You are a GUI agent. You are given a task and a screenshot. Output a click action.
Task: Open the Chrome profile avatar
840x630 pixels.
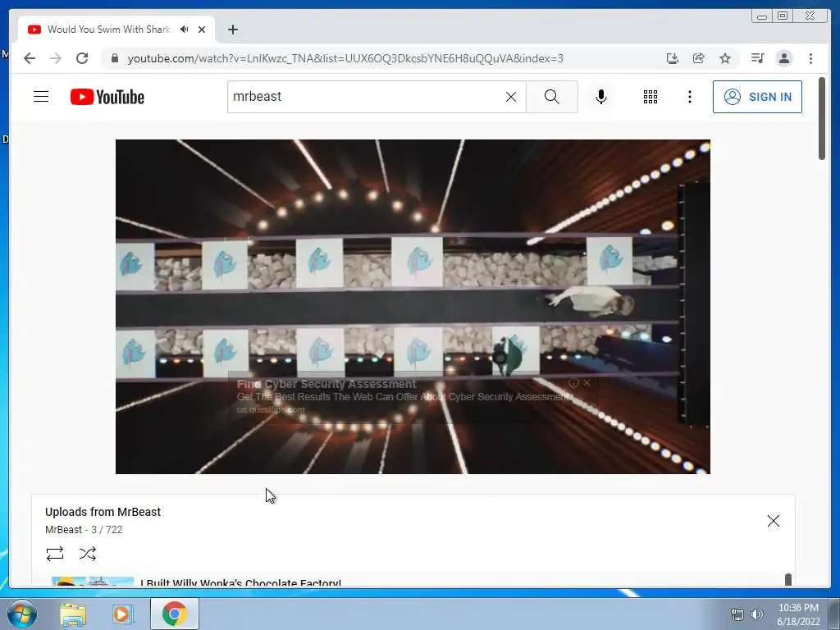pos(784,58)
